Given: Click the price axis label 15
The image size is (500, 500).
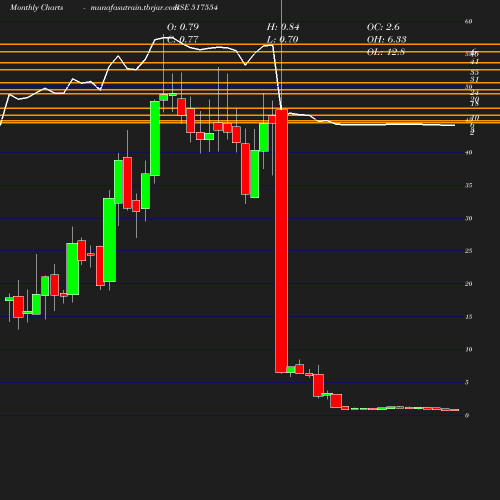Looking at the screenshot, I should pos(468,317).
